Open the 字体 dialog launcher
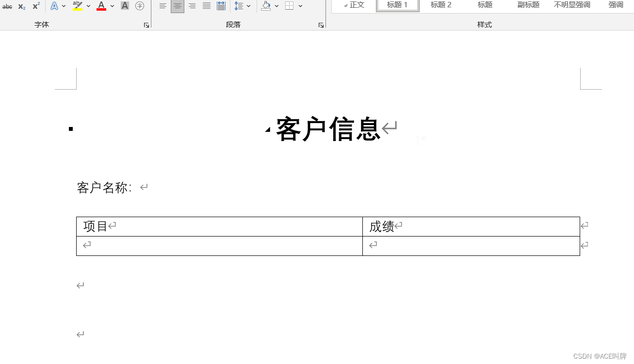 [x=146, y=24]
